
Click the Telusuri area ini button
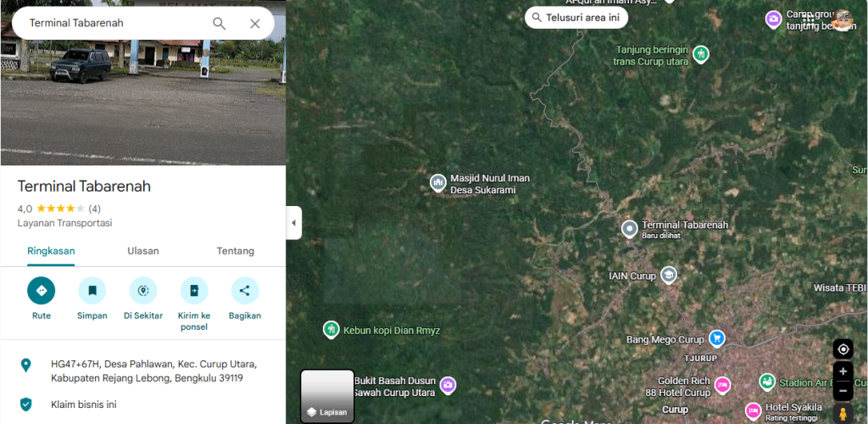click(x=576, y=17)
